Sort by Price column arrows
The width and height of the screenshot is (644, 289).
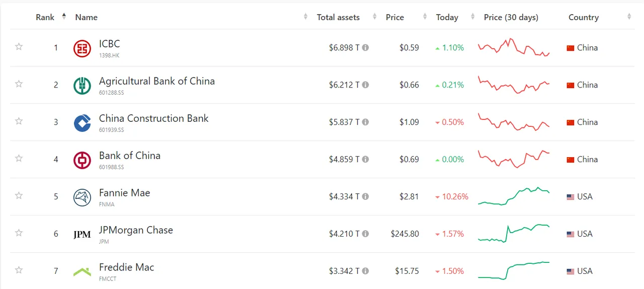coord(425,17)
